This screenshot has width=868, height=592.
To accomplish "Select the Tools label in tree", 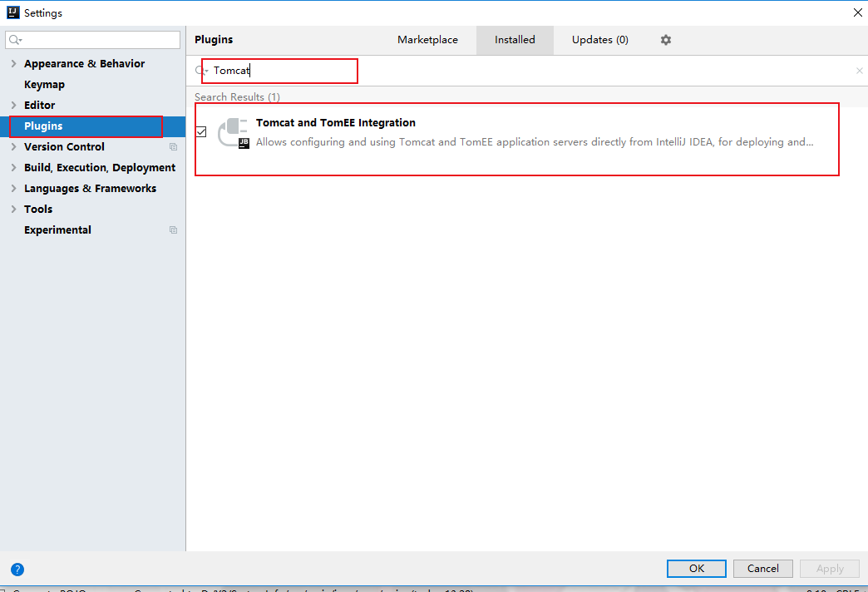I will [38, 209].
